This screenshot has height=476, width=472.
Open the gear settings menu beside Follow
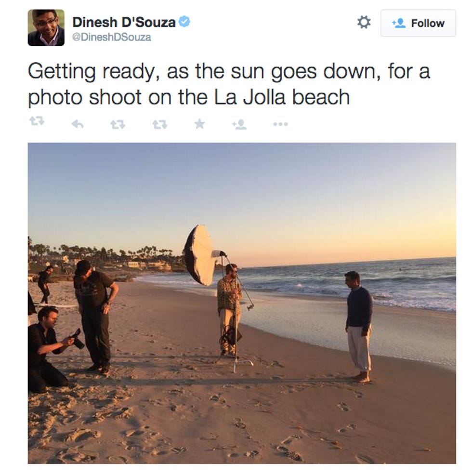click(x=364, y=22)
